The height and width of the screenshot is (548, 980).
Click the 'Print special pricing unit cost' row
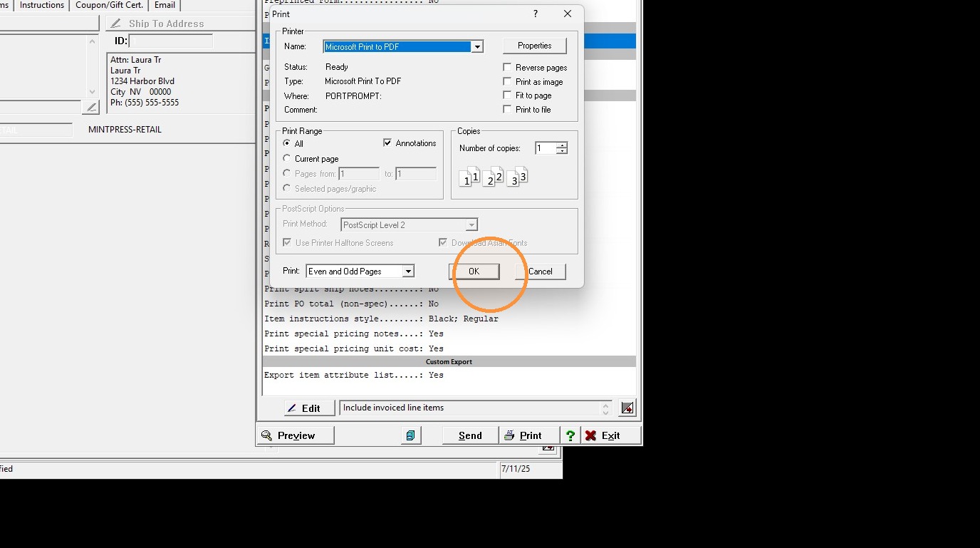click(x=449, y=348)
